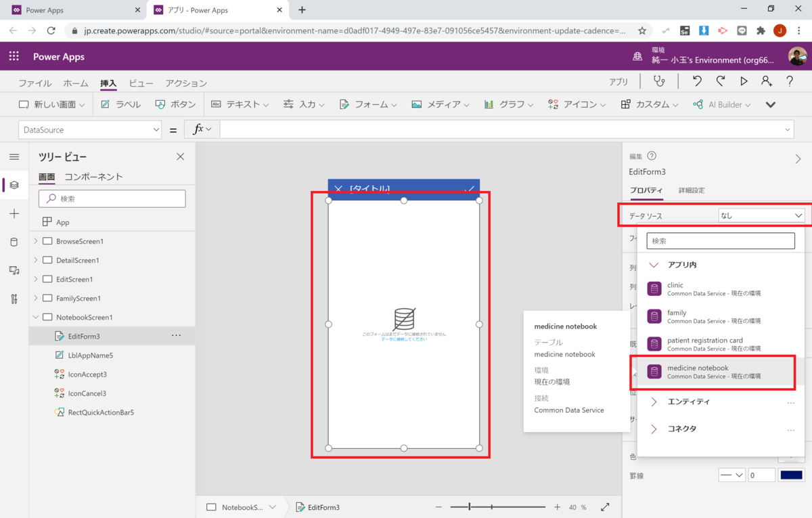Click the tree view 検索 search box
This screenshot has height=518, width=812.
[x=112, y=198]
